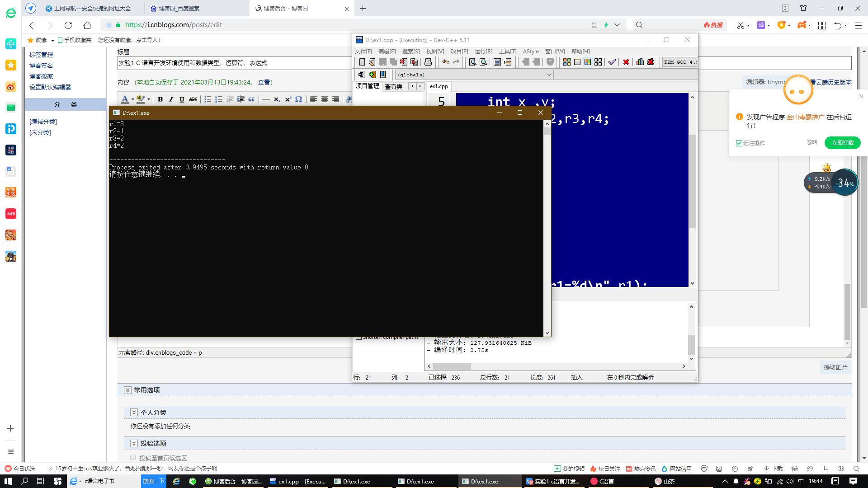Click the Add to project green plus icon
The height and width of the screenshot is (488, 868).
pyautogui.click(x=372, y=75)
